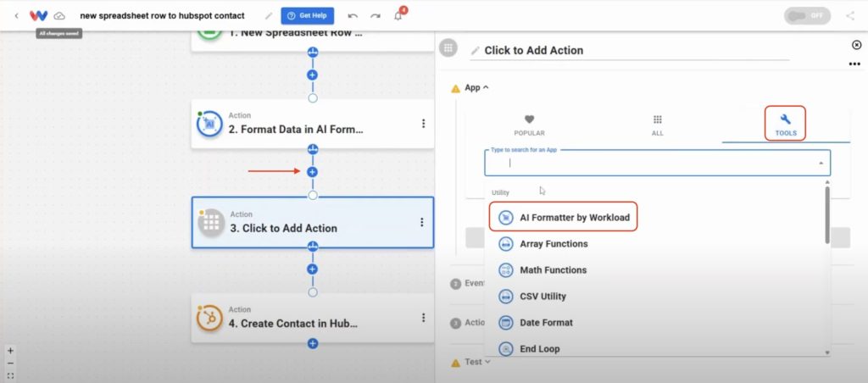Image resolution: width=868 pixels, height=383 pixels.
Task: Click the Workload logo icon
Action: [x=38, y=15]
